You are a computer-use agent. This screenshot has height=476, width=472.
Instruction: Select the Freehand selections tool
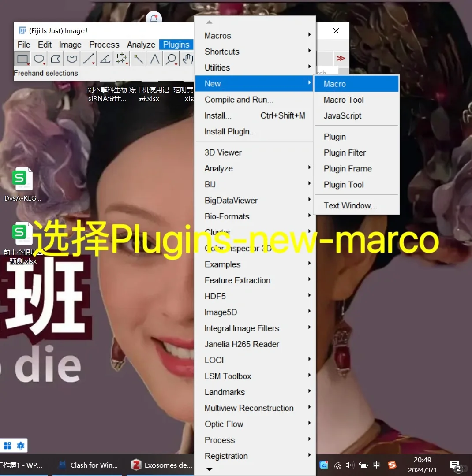[x=71, y=58]
